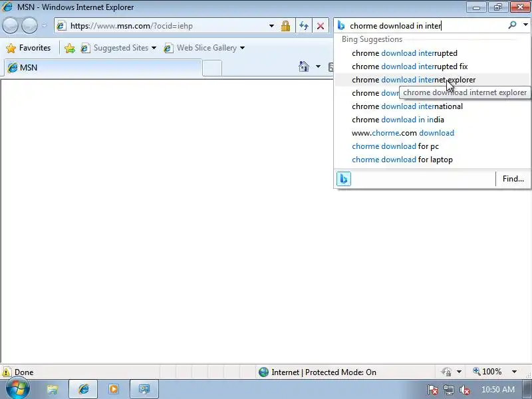Click the red Stop loading button
The height and width of the screenshot is (399, 532).
pyautogui.click(x=321, y=26)
